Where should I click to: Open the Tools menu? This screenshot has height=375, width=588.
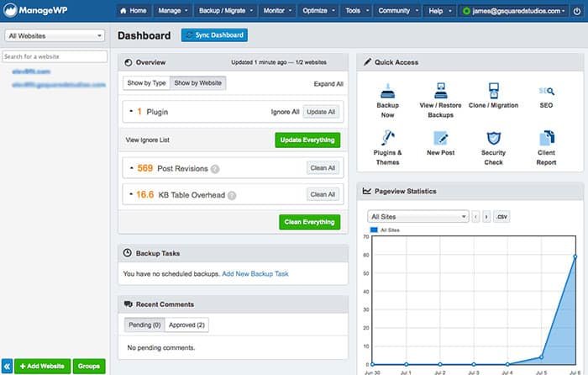(357, 11)
